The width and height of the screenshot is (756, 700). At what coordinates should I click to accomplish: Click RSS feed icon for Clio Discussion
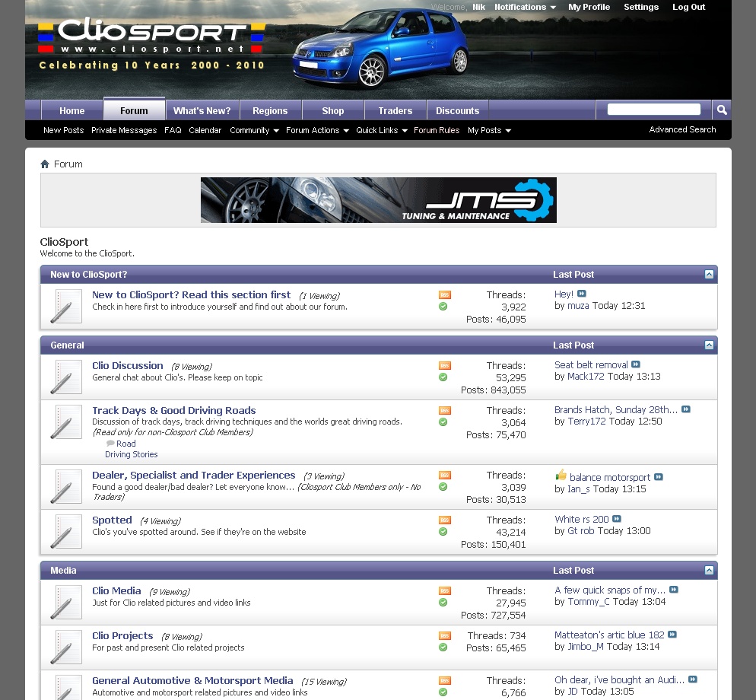point(445,366)
